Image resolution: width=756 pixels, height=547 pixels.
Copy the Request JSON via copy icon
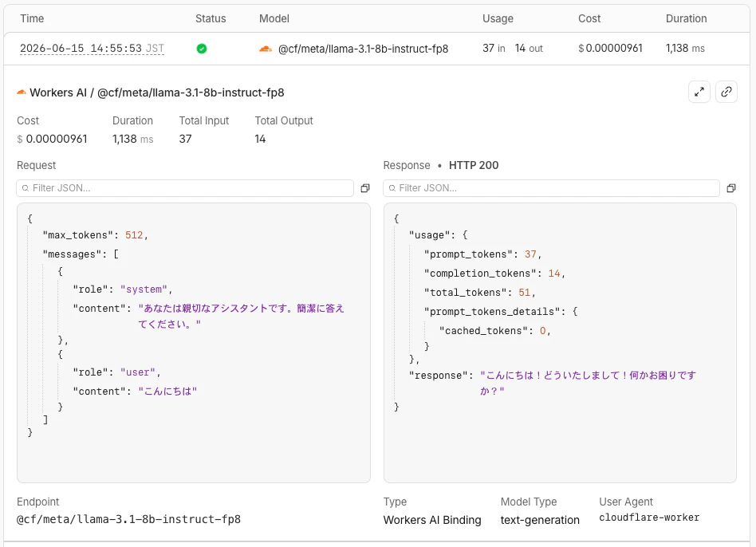365,188
